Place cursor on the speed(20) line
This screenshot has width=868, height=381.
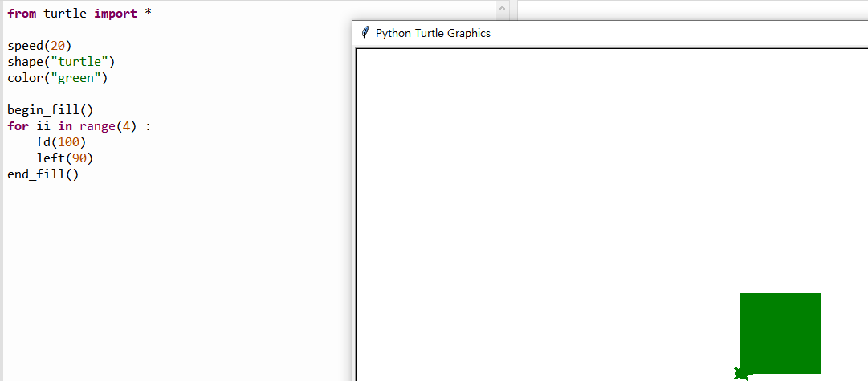pos(40,45)
